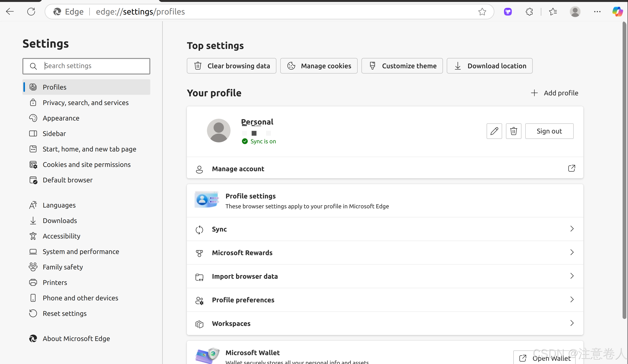Click the toolbar profile avatar icon
628x364 pixels.
(x=575, y=12)
